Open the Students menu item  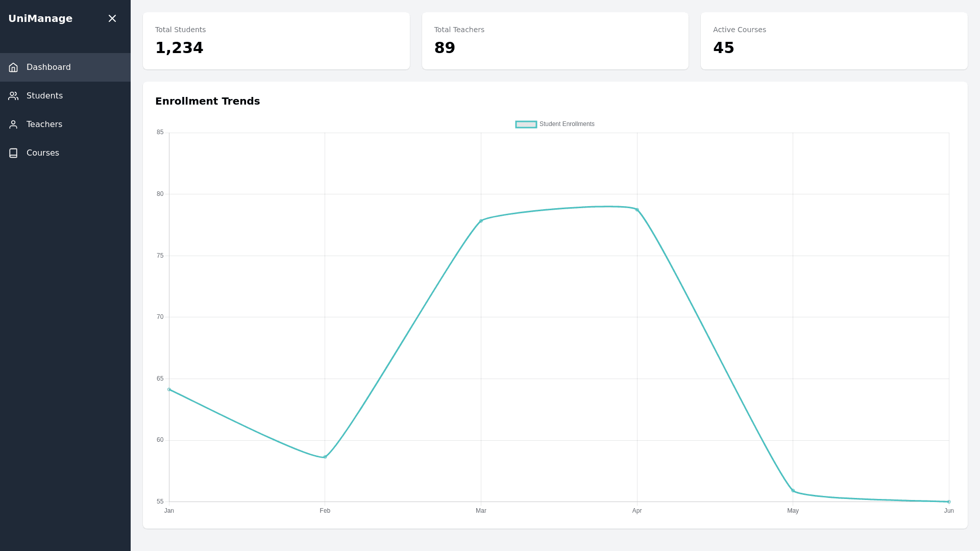44,96
